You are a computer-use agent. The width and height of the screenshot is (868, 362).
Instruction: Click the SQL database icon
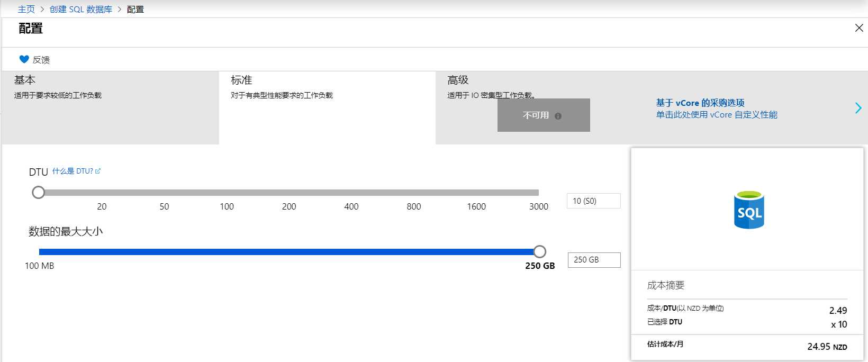749,210
